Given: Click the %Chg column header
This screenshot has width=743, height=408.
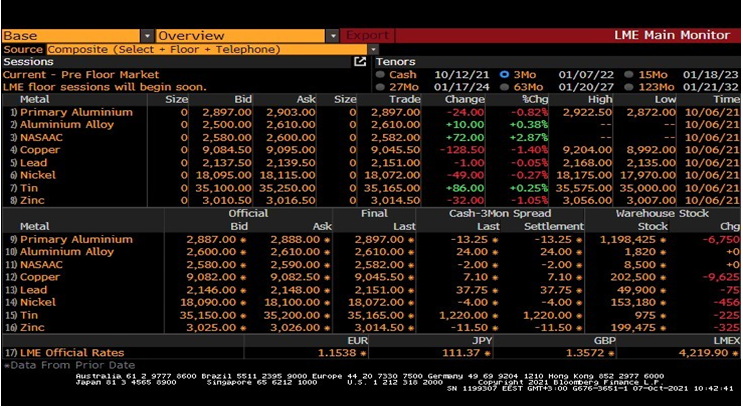Looking at the screenshot, I should coord(533,100).
